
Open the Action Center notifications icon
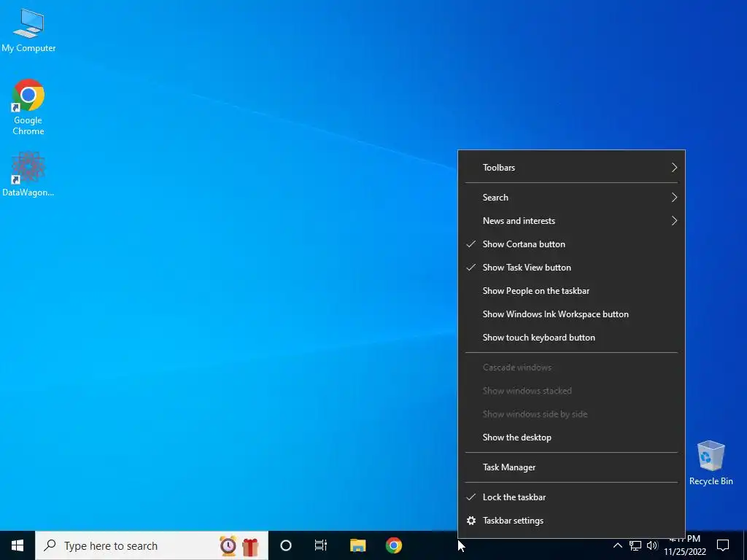(723, 545)
